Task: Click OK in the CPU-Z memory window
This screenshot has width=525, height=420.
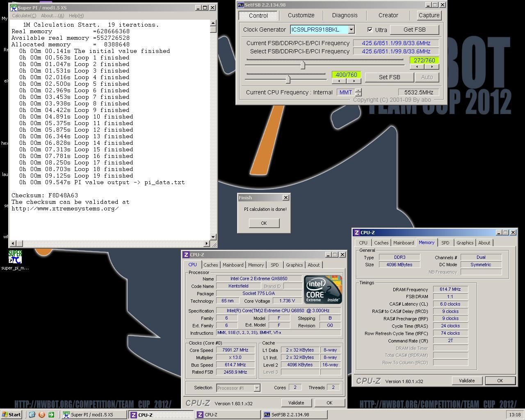Action: point(500,381)
